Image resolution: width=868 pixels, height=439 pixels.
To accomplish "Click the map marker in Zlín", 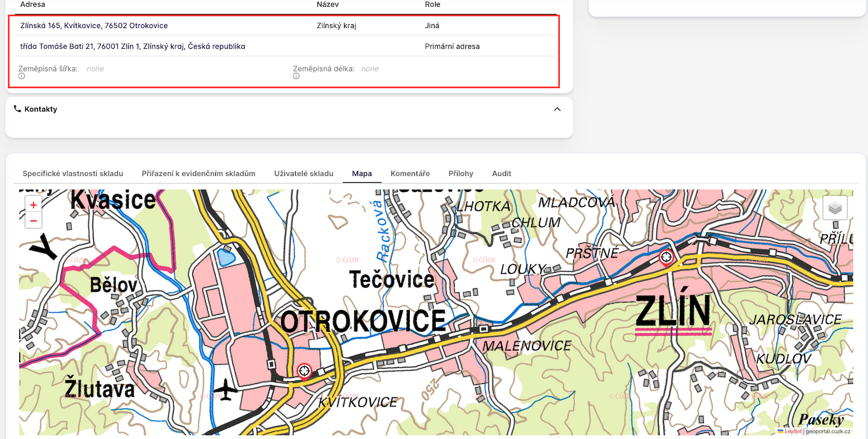I will click(666, 257).
